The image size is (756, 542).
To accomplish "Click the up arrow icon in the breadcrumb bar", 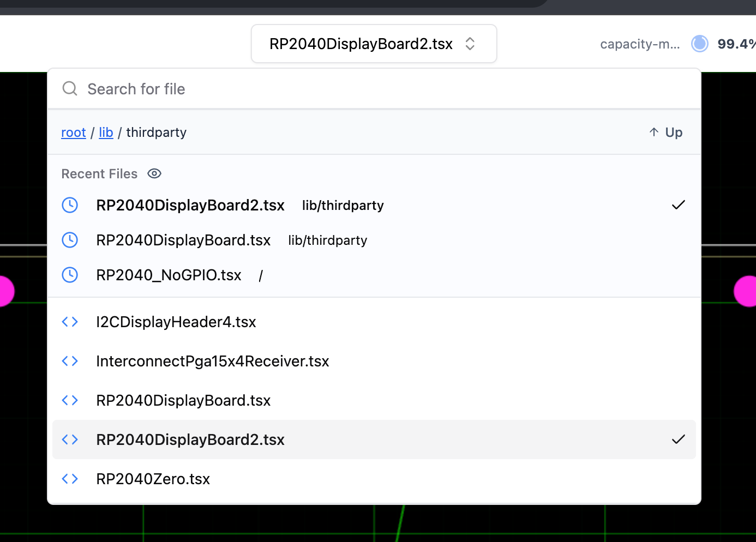I will (x=654, y=132).
